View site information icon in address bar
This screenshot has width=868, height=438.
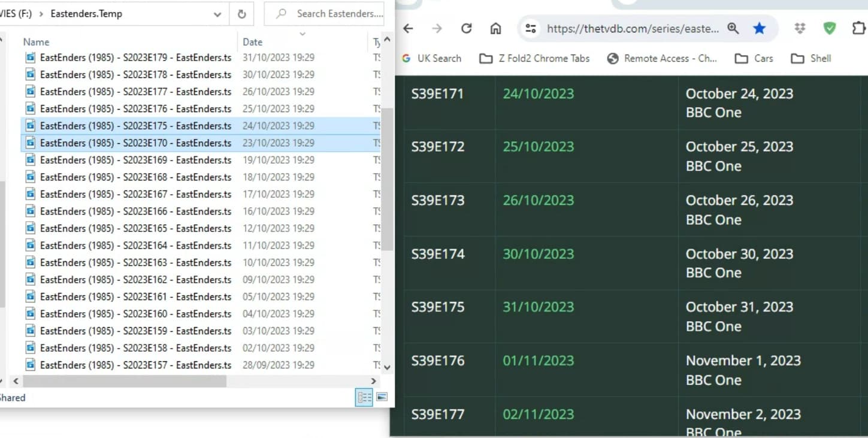tap(530, 28)
